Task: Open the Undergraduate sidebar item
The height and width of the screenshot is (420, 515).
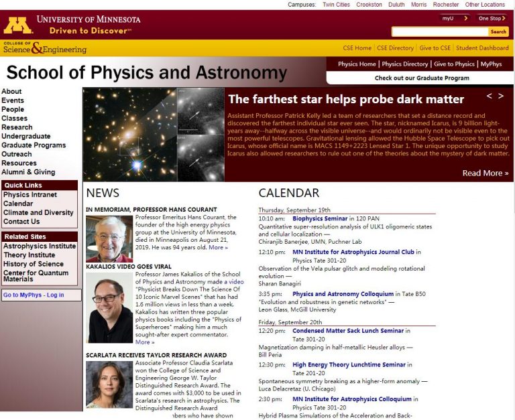Action: click(26, 136)
